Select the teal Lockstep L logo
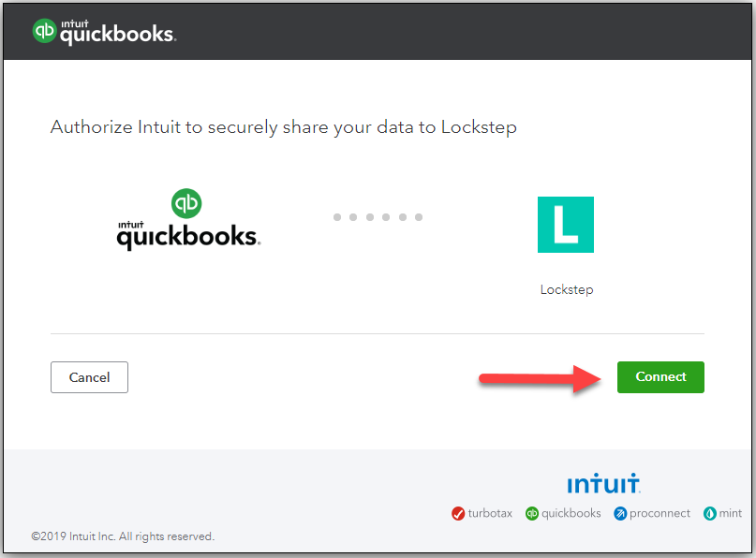 tap(566, 225)
